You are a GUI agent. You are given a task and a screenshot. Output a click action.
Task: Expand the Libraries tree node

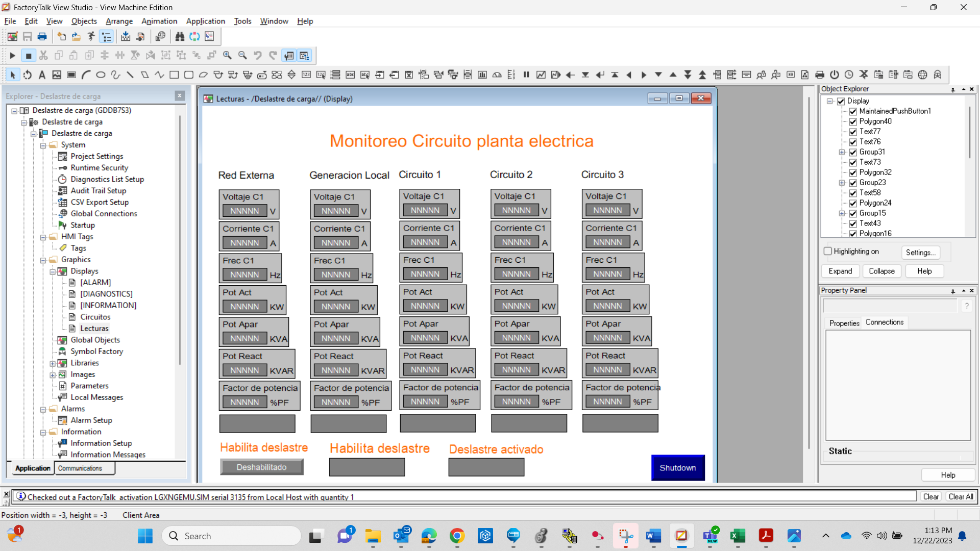coord(53,363)
